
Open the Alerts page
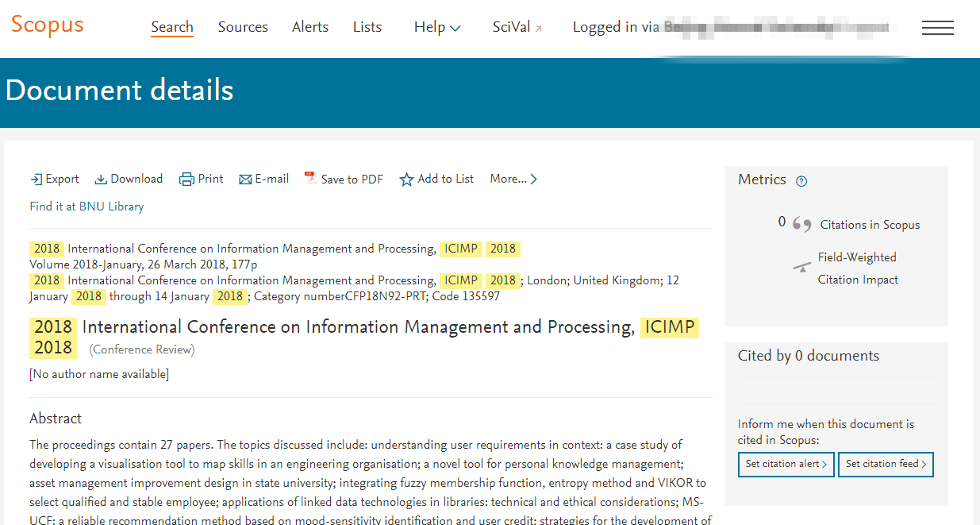310,27
